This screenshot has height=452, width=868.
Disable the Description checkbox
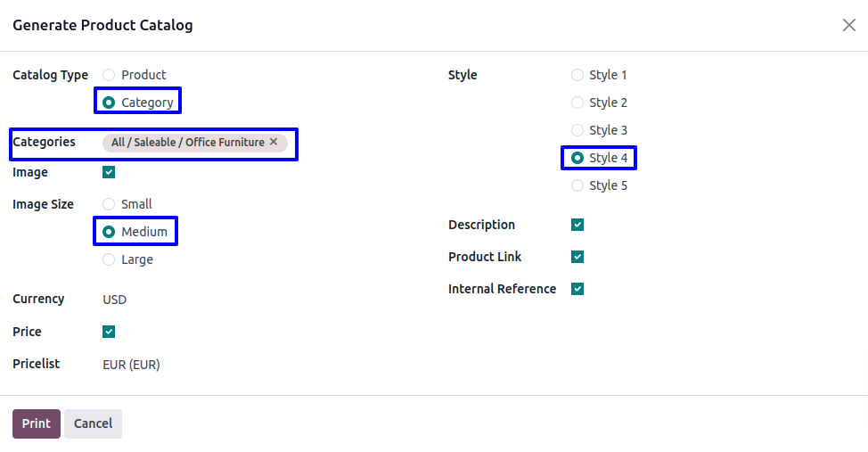pos(577,225)
